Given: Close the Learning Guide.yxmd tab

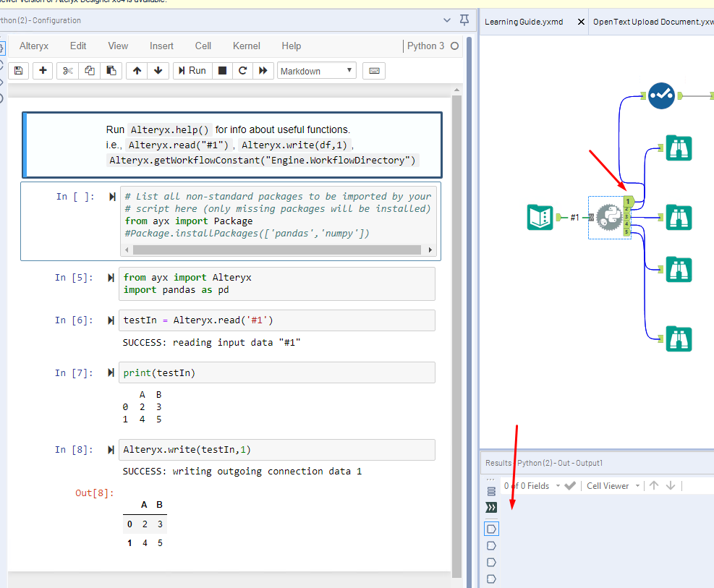Looking at the screenshot, I should point(581,22).
